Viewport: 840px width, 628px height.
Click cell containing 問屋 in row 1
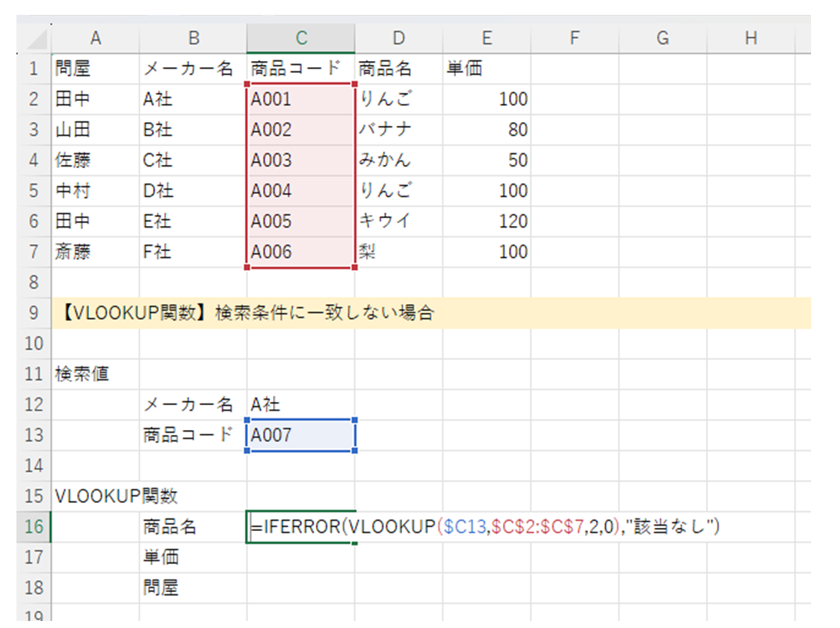point(95,69)
